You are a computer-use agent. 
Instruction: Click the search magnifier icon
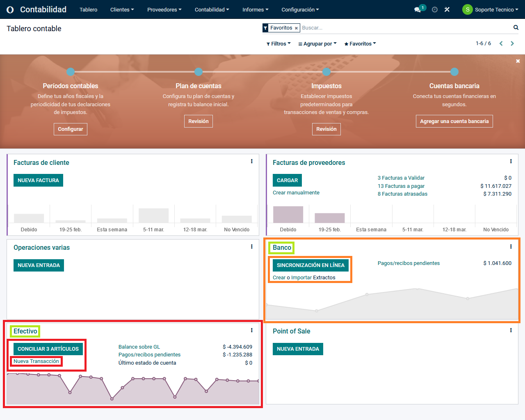tap(516, 27)
